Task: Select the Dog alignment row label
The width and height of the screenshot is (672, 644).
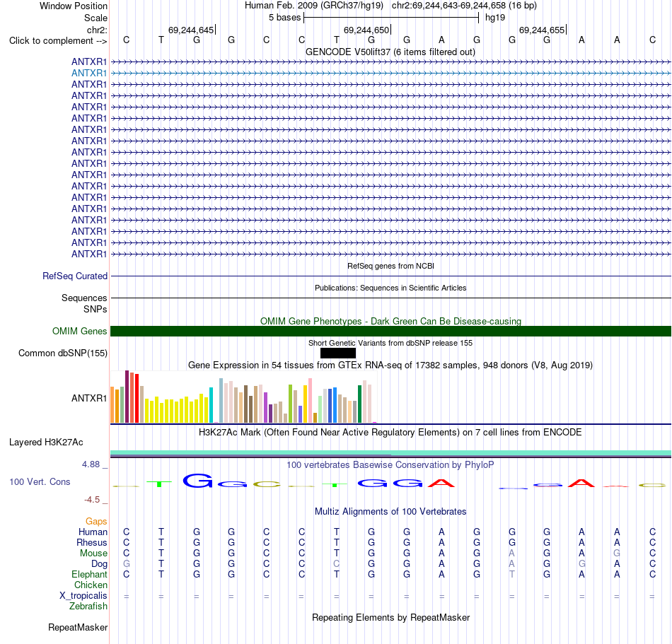Action: 99,564
